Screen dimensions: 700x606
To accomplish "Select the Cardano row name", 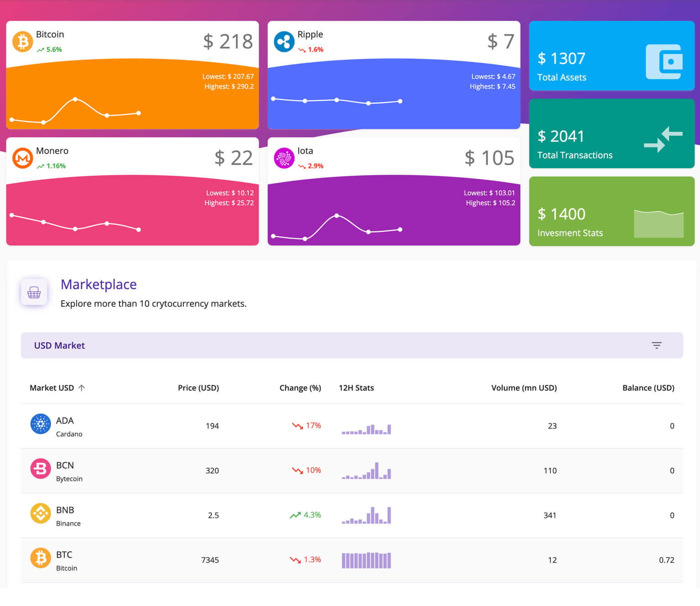I will tap(69, 434).
